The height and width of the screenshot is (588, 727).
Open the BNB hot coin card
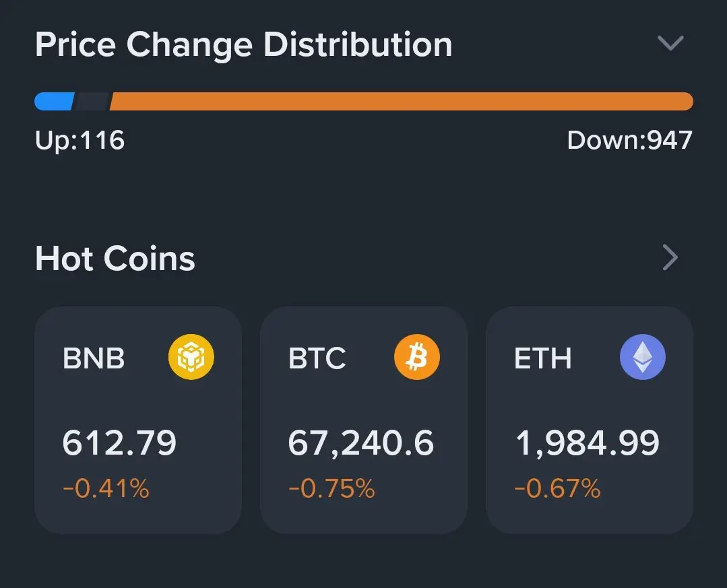[x=138, y=420]
